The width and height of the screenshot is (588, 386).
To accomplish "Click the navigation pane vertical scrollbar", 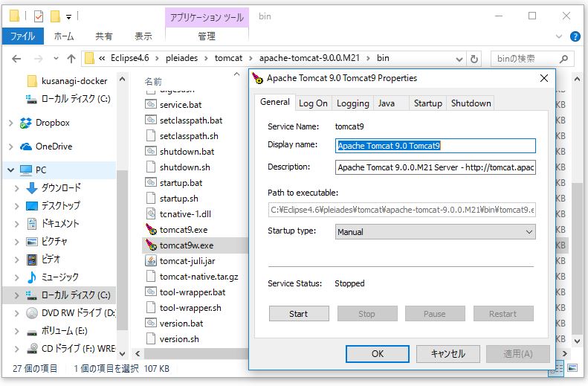I will pyautogui.click(x=122, y=251).
